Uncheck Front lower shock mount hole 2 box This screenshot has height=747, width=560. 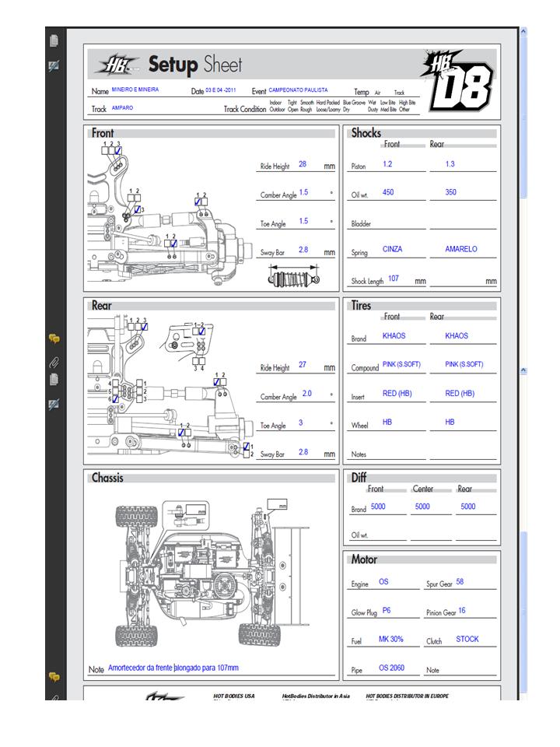pyautogui.click(x=173, y=243)
